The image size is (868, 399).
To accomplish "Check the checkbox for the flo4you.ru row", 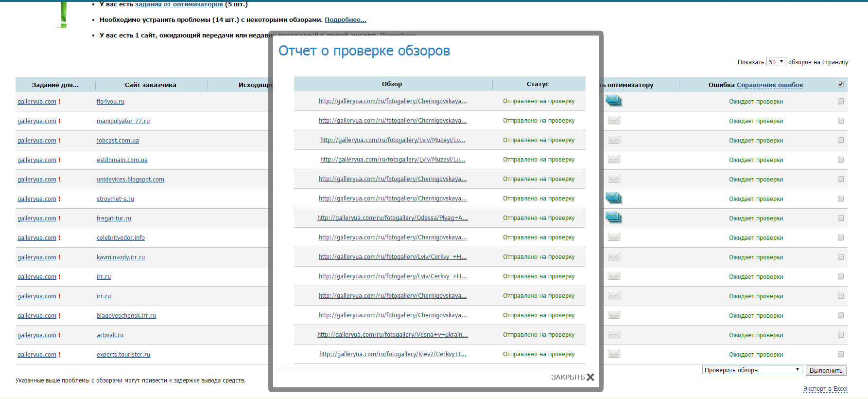I will point(841,101).
